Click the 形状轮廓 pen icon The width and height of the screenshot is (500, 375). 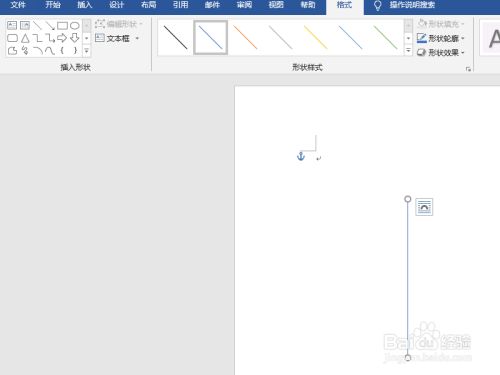pos(422,38)
